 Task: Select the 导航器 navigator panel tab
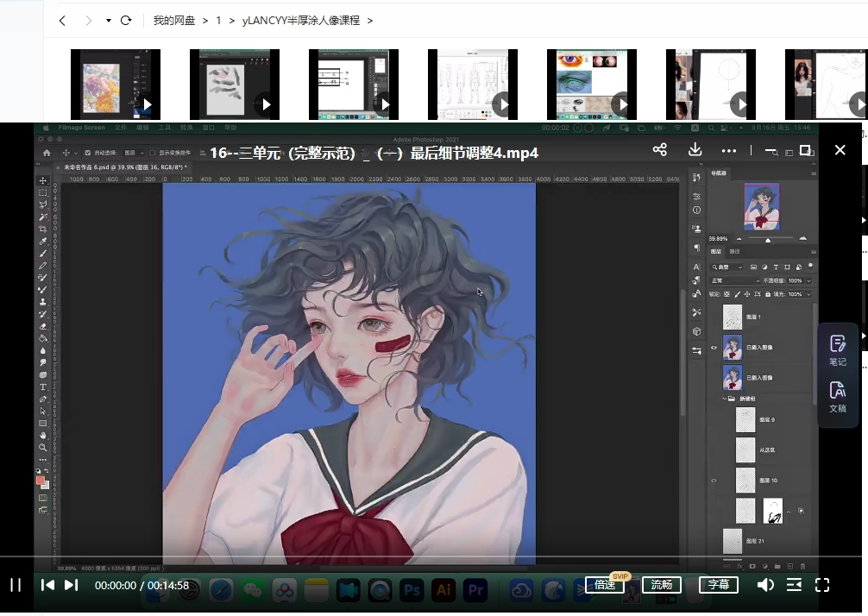719,173
